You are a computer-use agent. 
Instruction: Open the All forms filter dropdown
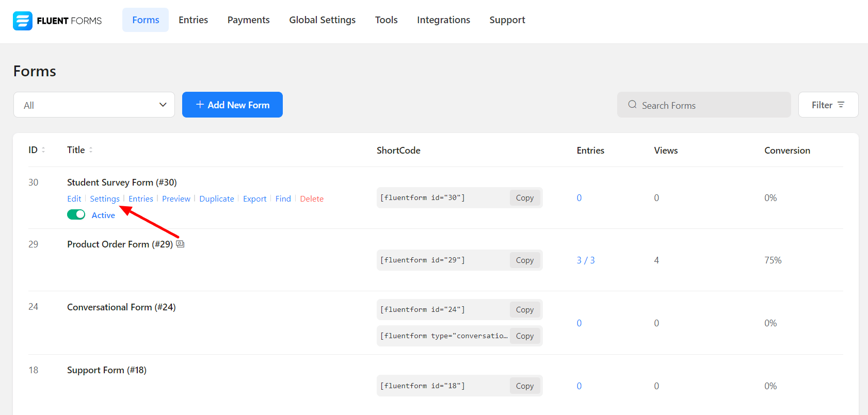[x=94, y=105]
